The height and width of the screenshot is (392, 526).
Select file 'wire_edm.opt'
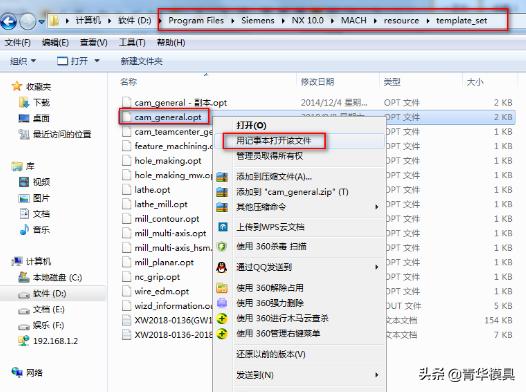pos(156,291)
